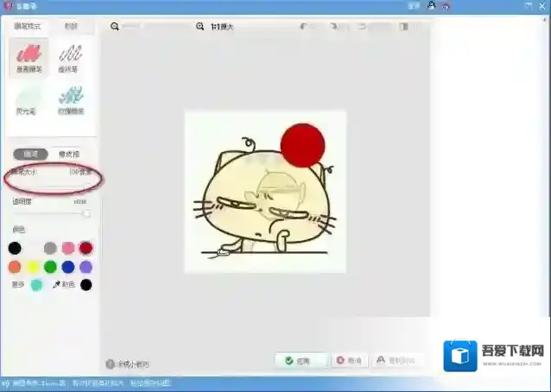Pick the orange color swatch
551x392 pixels.
(15, 267)
